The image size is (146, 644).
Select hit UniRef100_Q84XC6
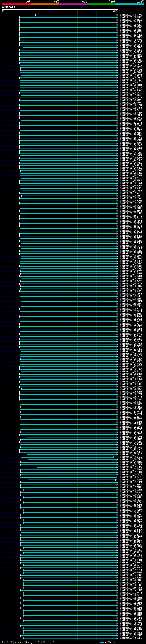coord(131,562)
